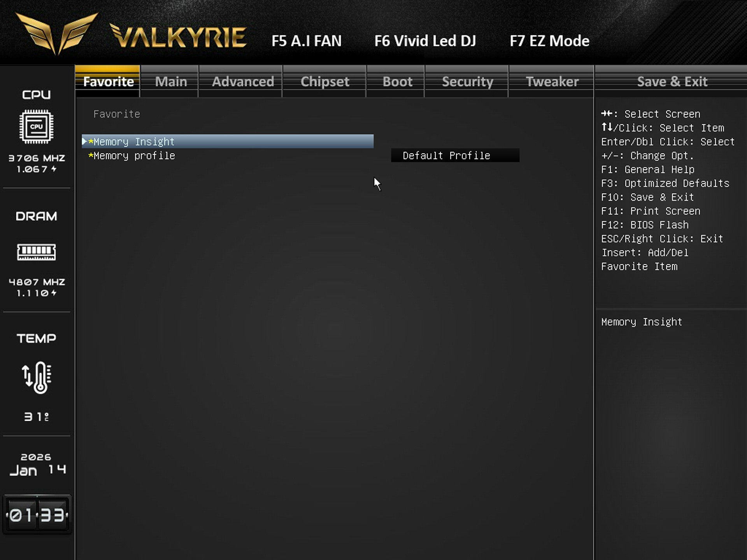Open the Advanced tab
The width and height of the screenshot is (747, 560).
point(243,82)
